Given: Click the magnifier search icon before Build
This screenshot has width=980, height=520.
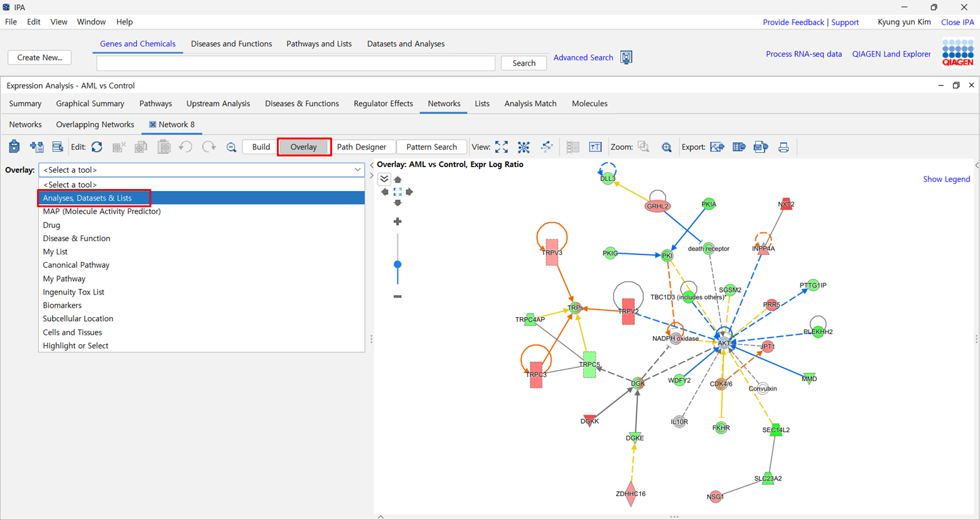Looking at the screenshot, I should 231,147.
